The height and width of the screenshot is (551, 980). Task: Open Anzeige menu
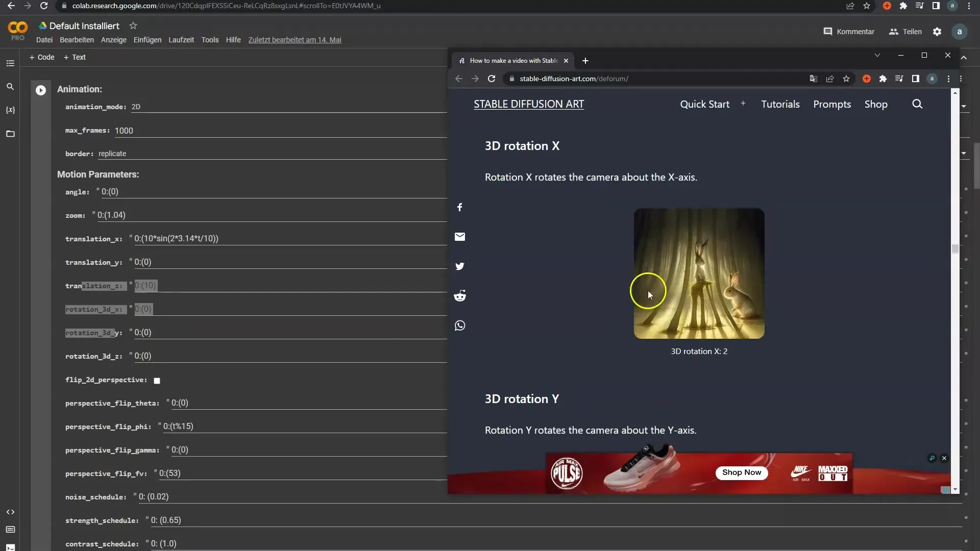click(114, 40)
